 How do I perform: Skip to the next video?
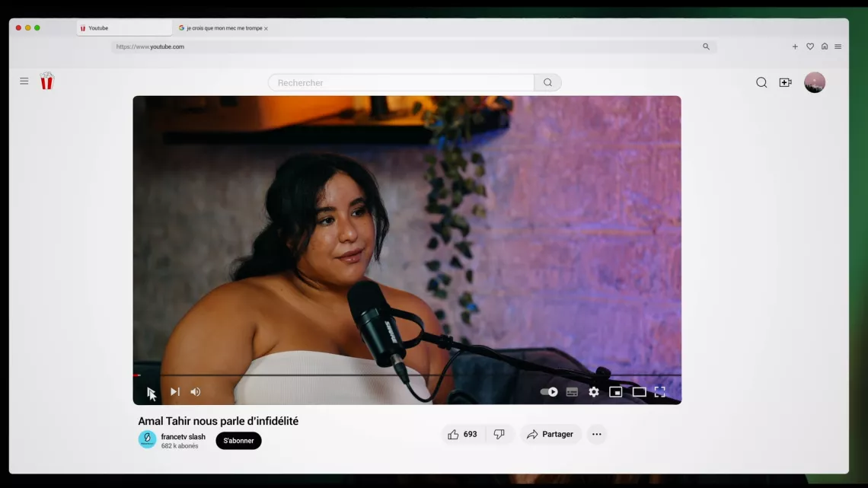[x=174, y=392]
